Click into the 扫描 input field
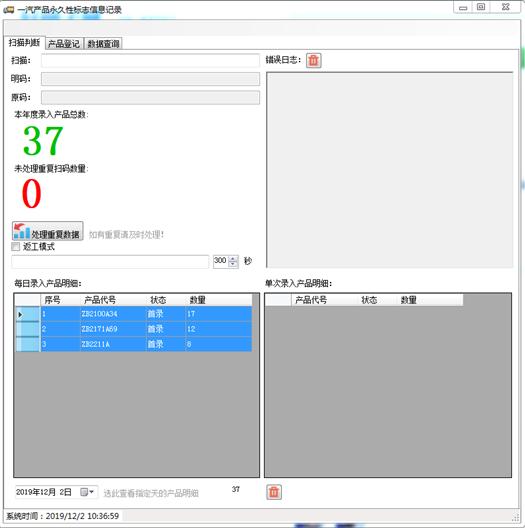 (150, 61)
